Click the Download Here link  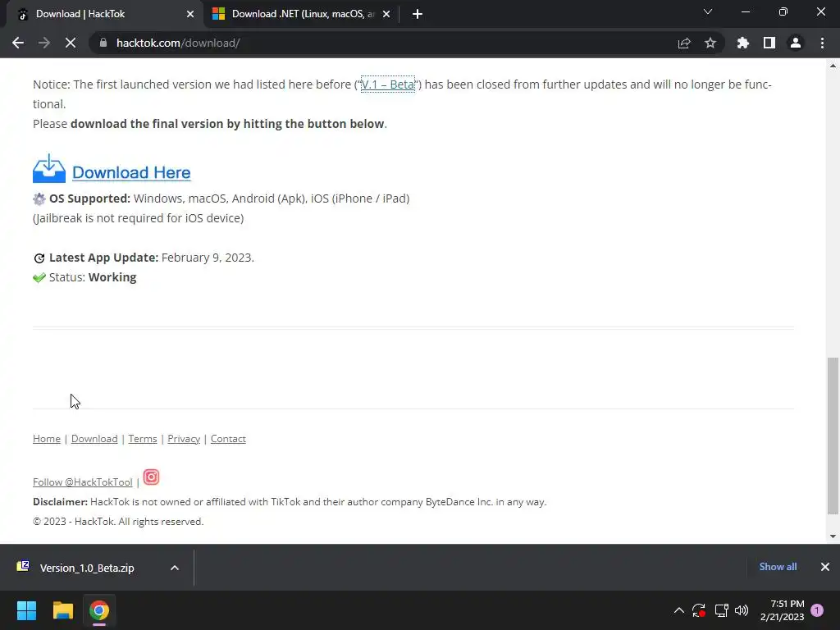131,172
